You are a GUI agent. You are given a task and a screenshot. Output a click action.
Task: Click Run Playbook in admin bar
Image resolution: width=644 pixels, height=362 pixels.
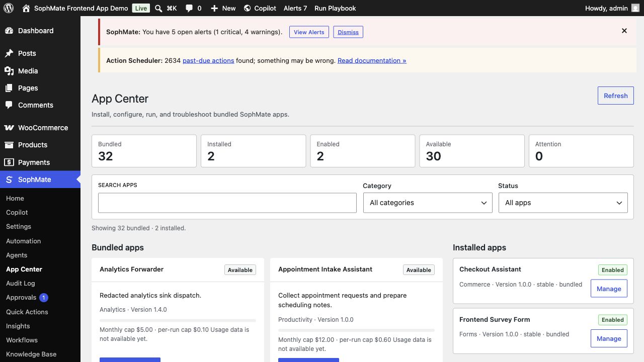(x=335, y=8)
